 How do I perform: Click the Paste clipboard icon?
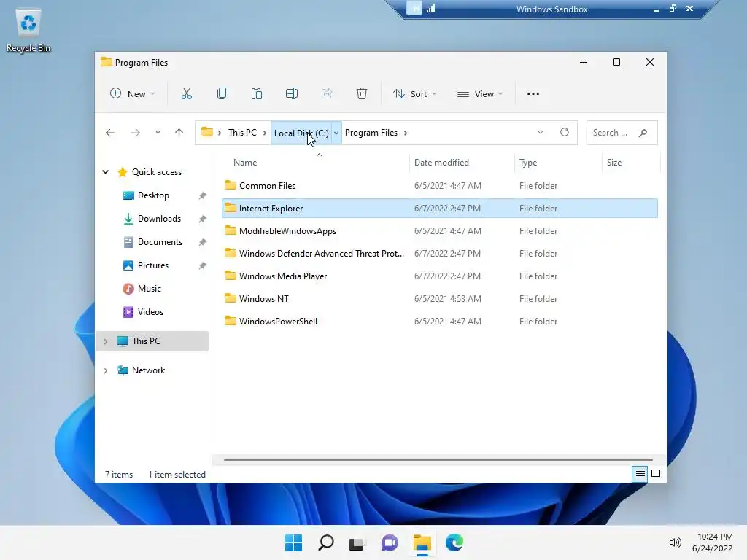point(257,94)
